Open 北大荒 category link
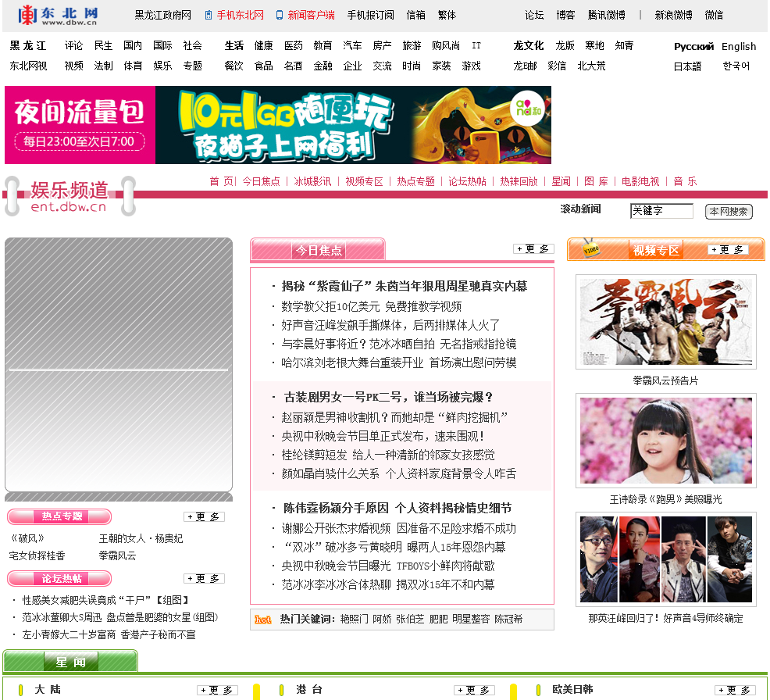The height and width of the screenshot is (700, 770). click(x=592, y=66)
